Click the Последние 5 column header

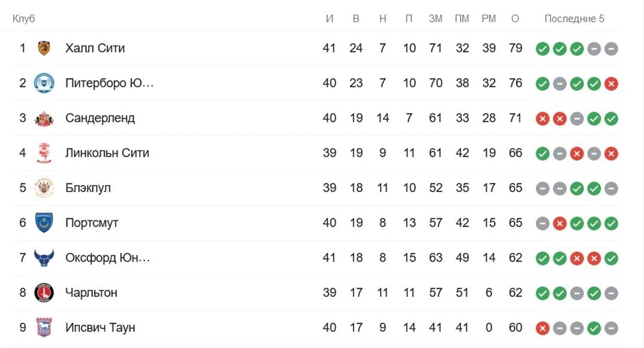coord(574,19)
